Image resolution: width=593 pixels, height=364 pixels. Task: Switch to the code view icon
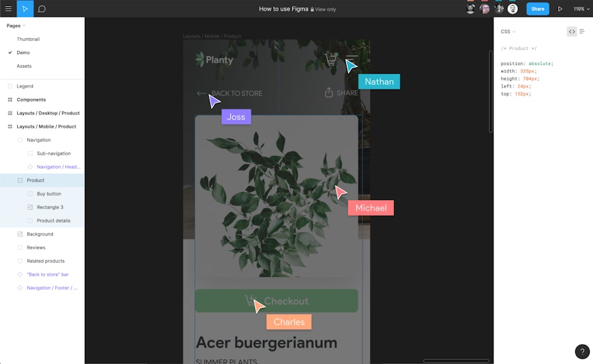point(572,32)
